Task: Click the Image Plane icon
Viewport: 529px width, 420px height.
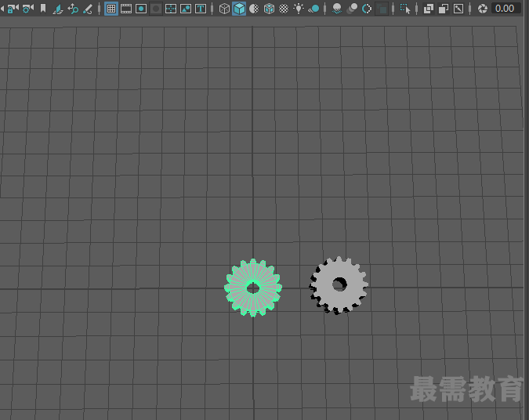Action: click(58, 9)
